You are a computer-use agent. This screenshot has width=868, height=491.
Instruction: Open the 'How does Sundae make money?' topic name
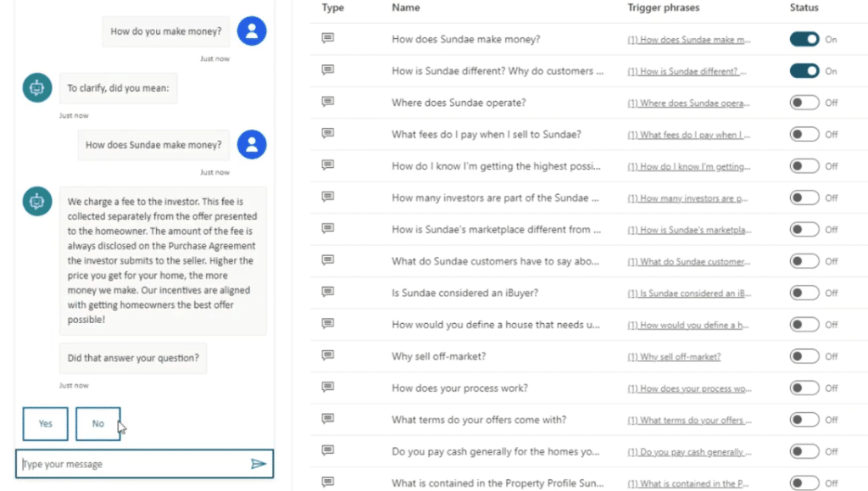pyautogui.click(x=466, y=39)
